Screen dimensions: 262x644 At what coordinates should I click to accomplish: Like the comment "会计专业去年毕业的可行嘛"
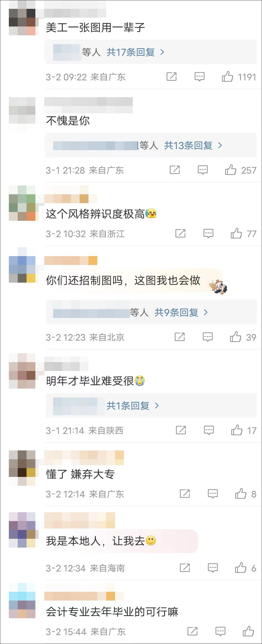point(248,631)
